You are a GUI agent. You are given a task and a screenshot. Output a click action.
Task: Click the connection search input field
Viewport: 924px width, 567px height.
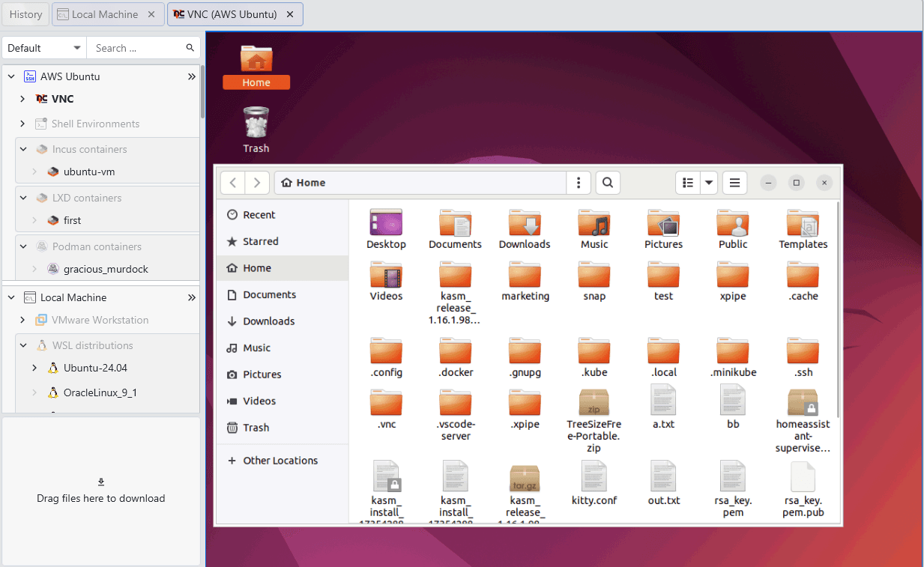pyautogui.click(x=136, y=48)
